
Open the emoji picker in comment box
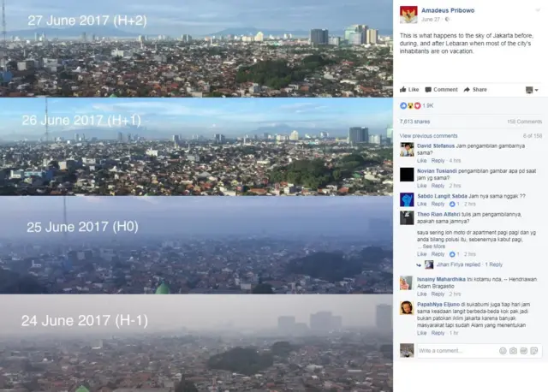[503, 351]
